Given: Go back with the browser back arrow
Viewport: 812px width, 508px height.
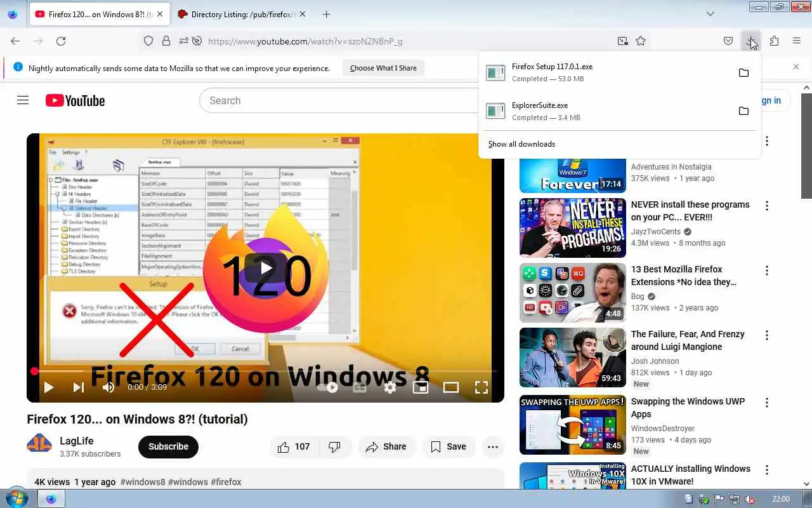Looking at the screenshot, I should click(x=15, y=41).
